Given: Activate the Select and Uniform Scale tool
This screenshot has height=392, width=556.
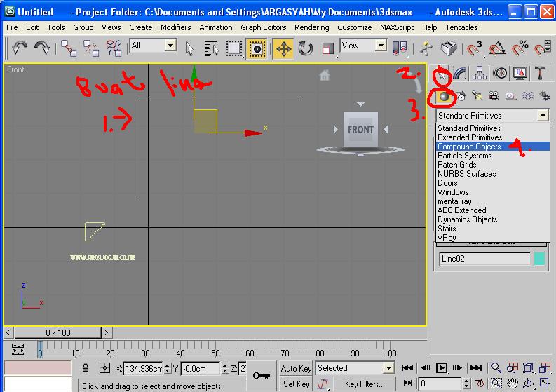Looking at the screenshot, I should click(327, 48).
